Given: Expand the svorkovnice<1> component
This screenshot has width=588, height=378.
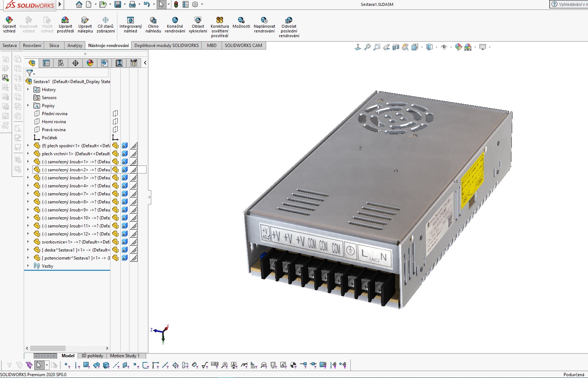Looking at the screenshot, I should (28, 242).
